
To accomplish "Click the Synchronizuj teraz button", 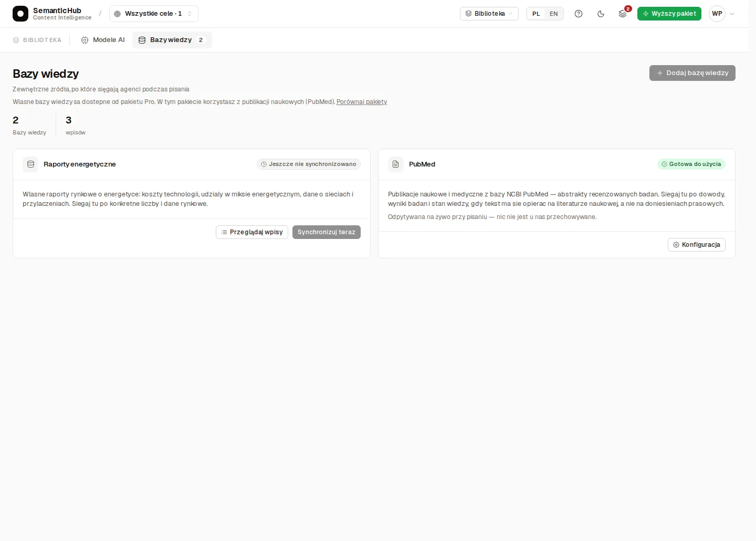I will (327, 232).
